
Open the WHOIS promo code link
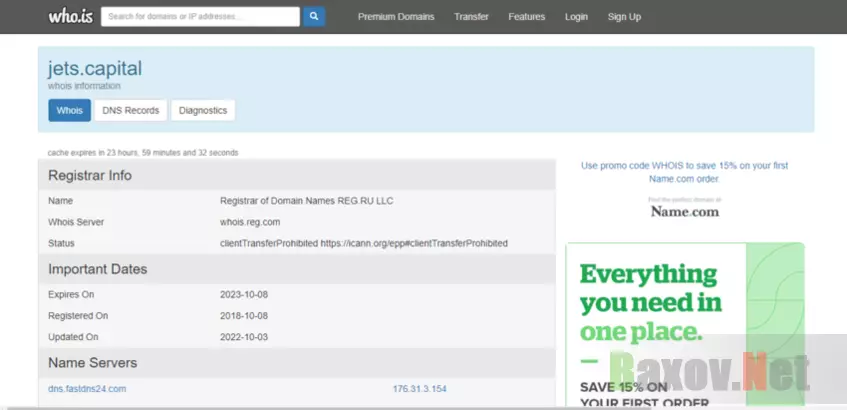point(684,172)
